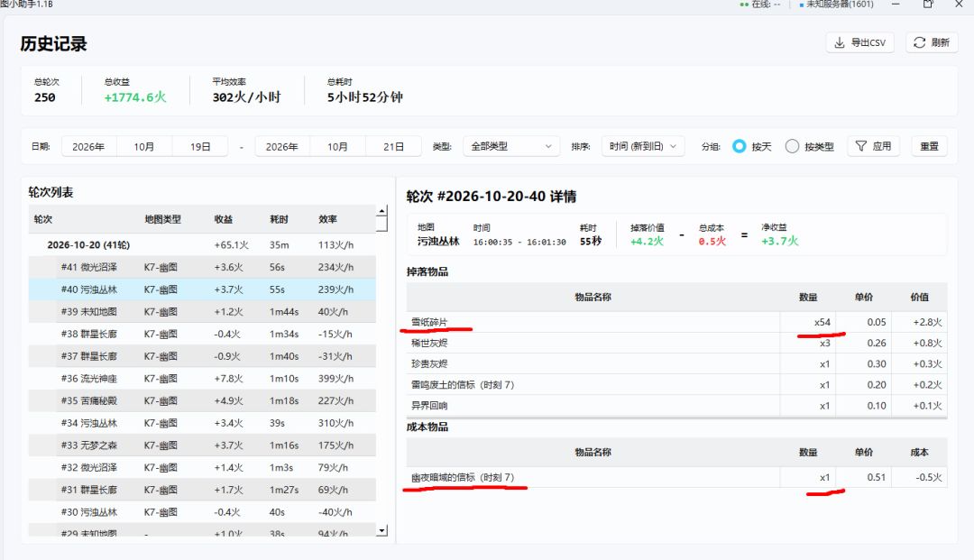Click the circular refresh arrows icon
Viewport: 974px width, 560px height.
(x=919, y=42)
